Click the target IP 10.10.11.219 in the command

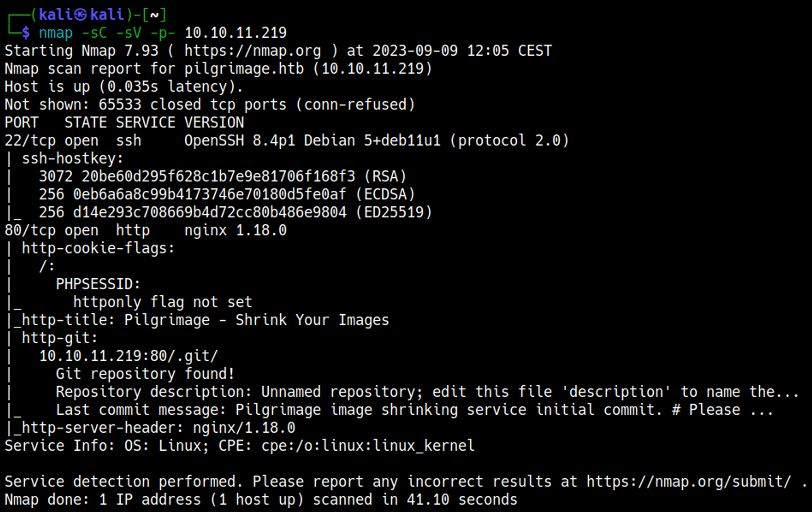[235, 33]
